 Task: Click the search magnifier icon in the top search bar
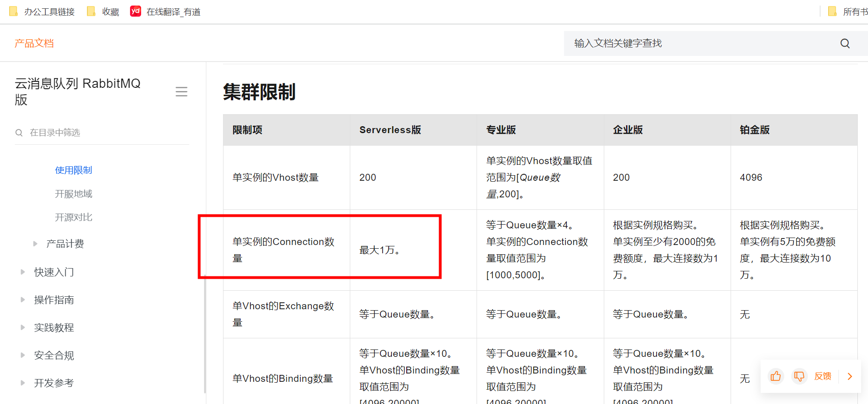(x=845, y=43)
